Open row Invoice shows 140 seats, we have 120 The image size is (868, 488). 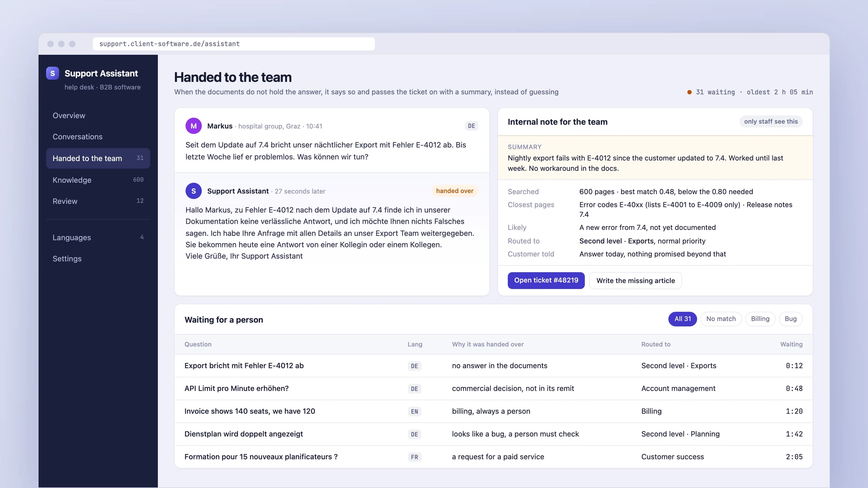[x=493, y=411]
